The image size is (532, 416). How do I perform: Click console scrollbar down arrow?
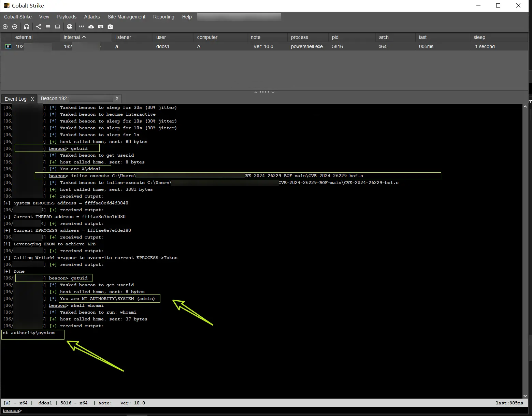click(525, 396)
